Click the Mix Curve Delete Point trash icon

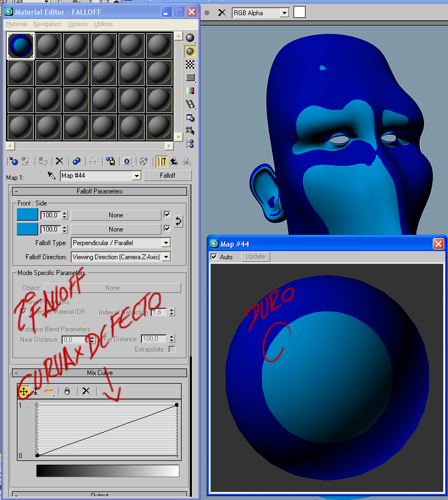(67, 391)
